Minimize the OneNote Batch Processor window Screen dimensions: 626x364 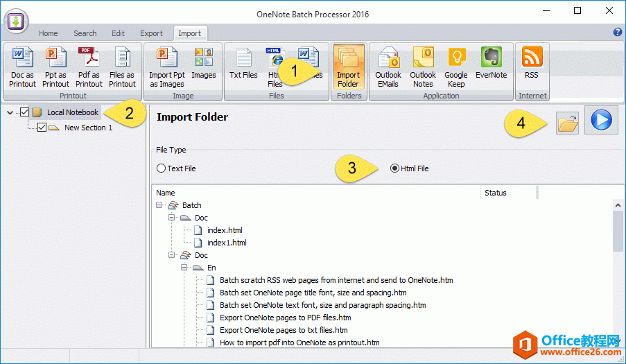546,11
